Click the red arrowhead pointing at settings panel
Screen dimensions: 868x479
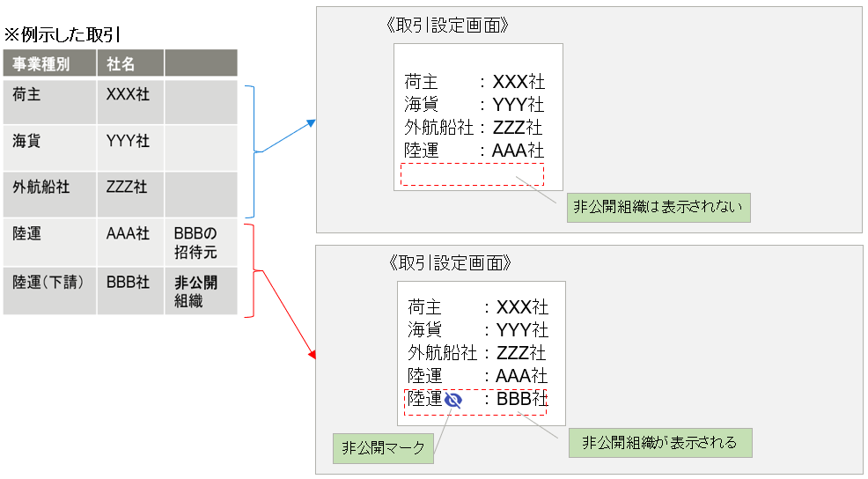[311, 356]
